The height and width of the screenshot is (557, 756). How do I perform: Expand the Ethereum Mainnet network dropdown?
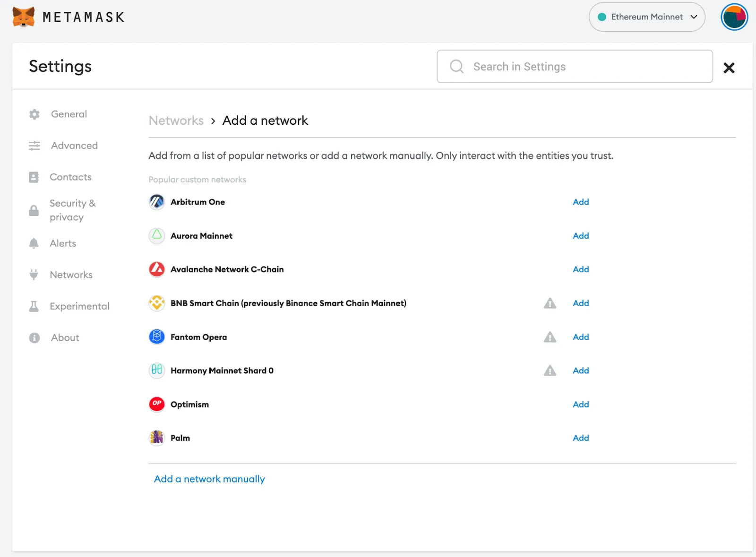[647, 17]
